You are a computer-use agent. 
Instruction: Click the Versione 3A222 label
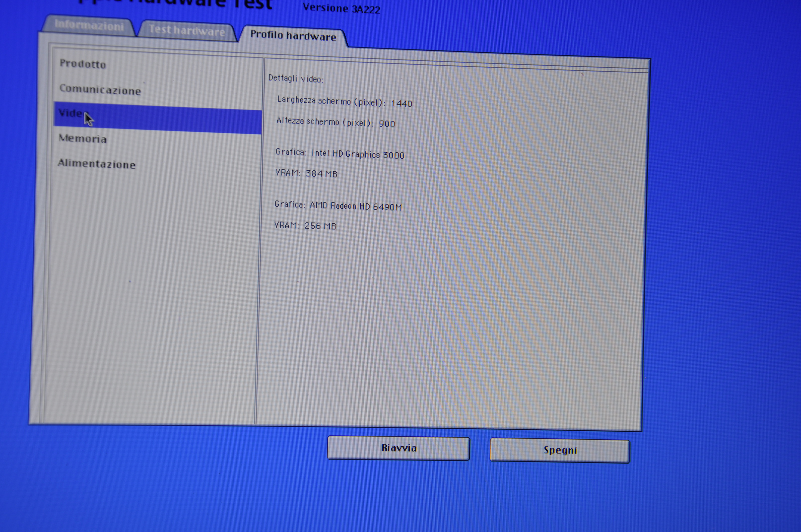341,8
